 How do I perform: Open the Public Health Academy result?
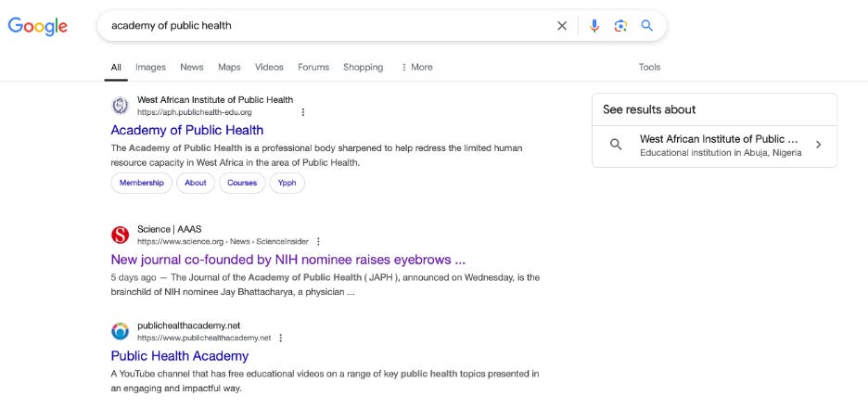coord(179,355)
